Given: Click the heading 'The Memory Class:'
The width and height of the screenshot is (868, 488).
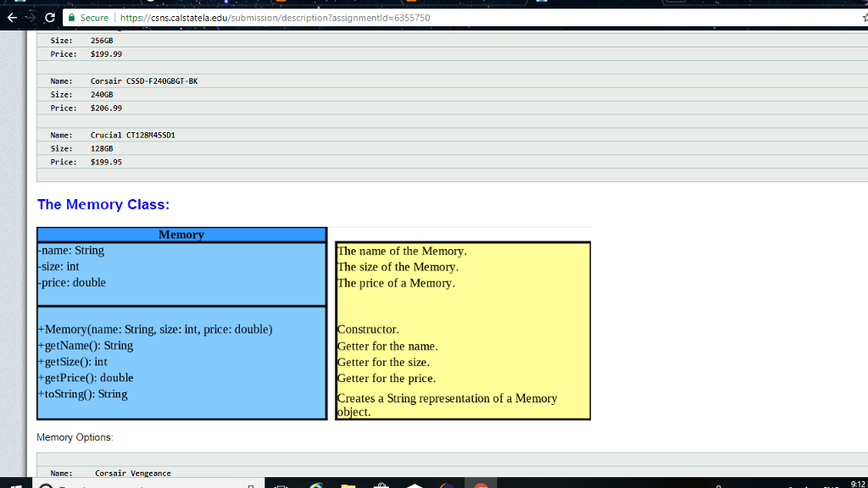Looking at the screenshot, I should pos(103,205).
